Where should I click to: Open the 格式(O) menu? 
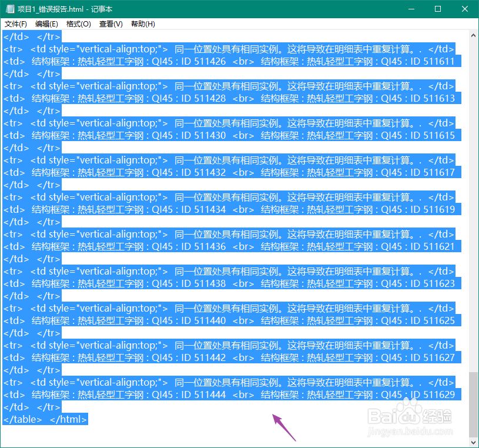[x=79, y=24]
